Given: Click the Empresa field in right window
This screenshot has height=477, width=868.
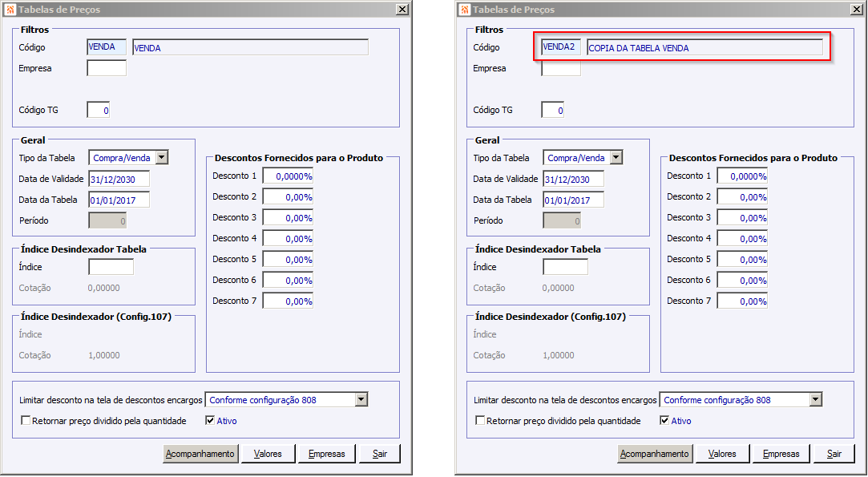Looking at the screenshot, I should click(x=561, y=68).
